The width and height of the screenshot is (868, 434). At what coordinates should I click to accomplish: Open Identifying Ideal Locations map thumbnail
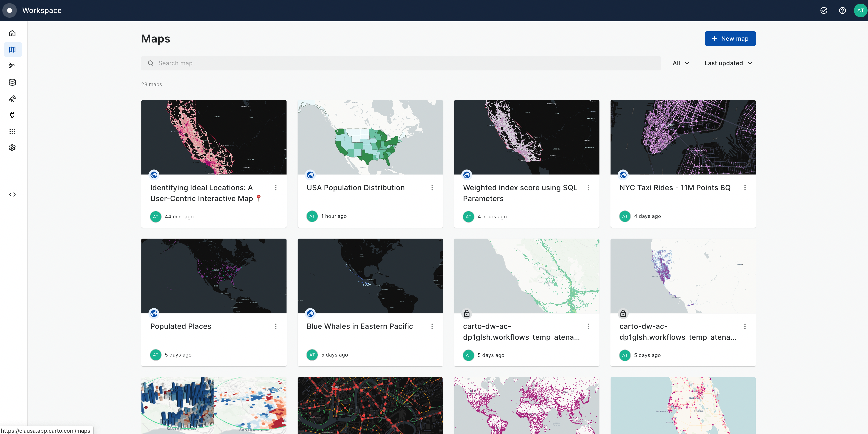[x=214, y=137]
